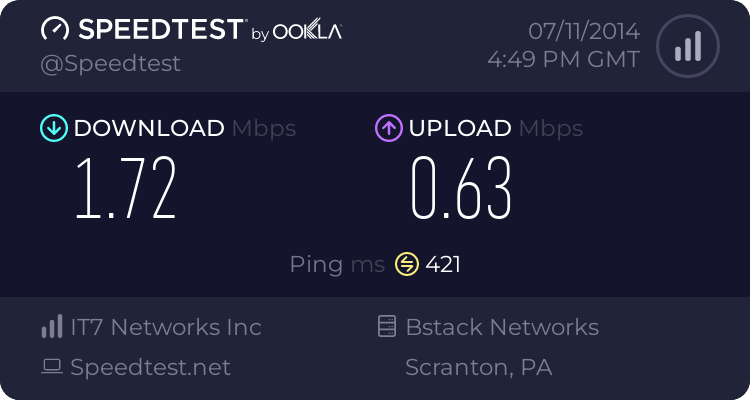750x400 pixels.
Task: Click the signal bars circle icon
Action: 686,46
